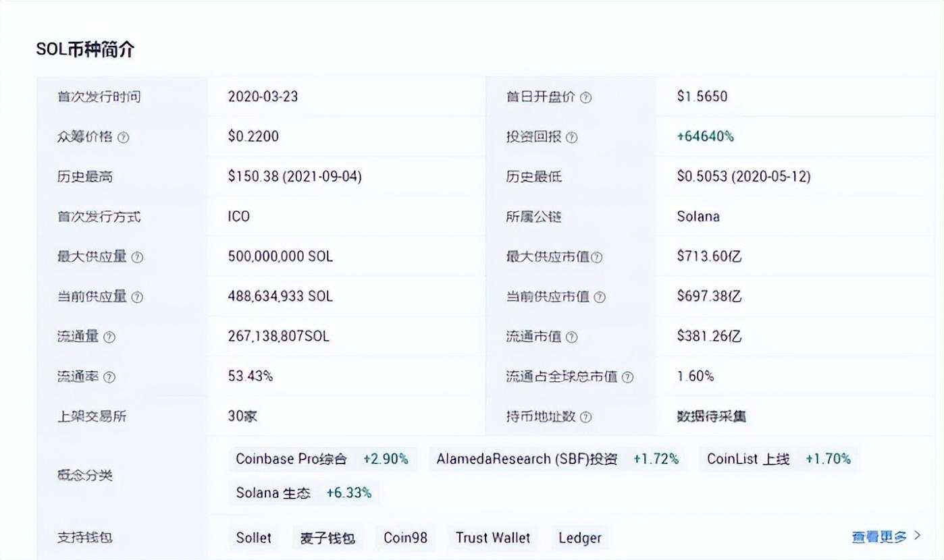Open AlamedaResearch (SBF)投资 concept tag
The height and width of the screenshot is (560, 944).
pyautogui.click(x=557, y=459)
